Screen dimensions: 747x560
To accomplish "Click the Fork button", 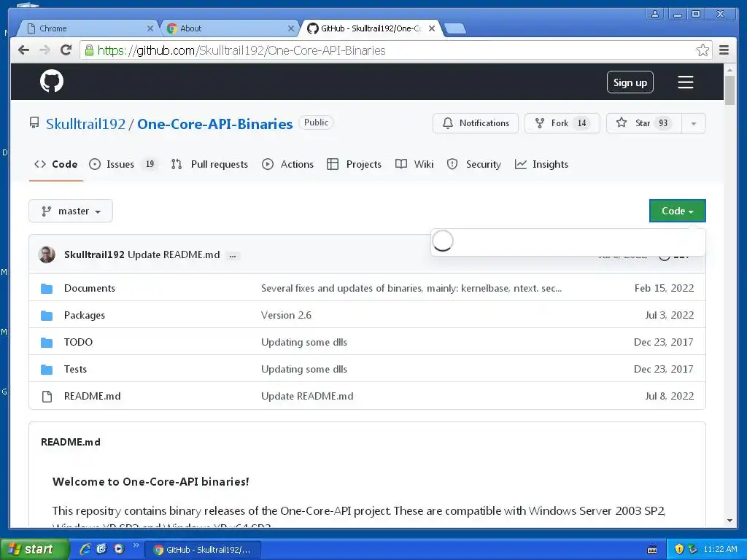I will (x=562, y=123).
